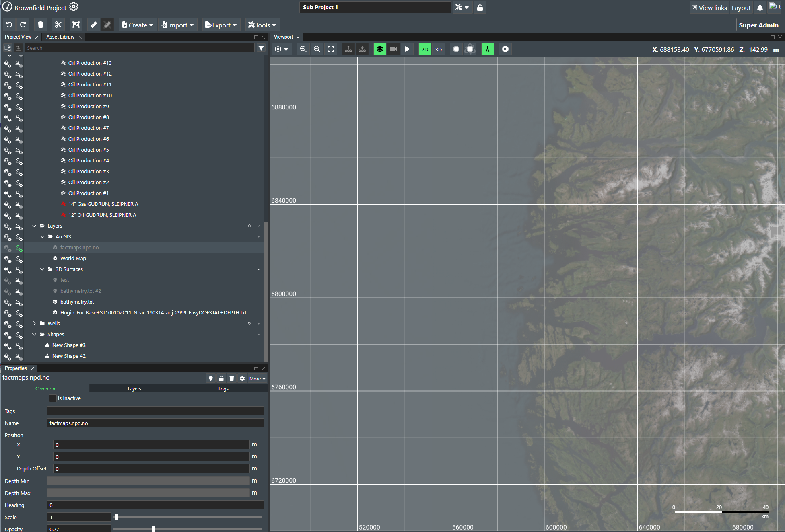Viewport: 785px width, 532px height.
Task: Select the Project View tab
Action: (18, 37)
